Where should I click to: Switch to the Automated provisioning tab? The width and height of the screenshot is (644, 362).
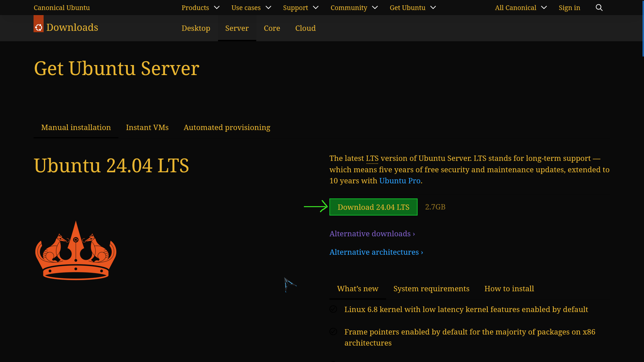(x=227, y=127)
